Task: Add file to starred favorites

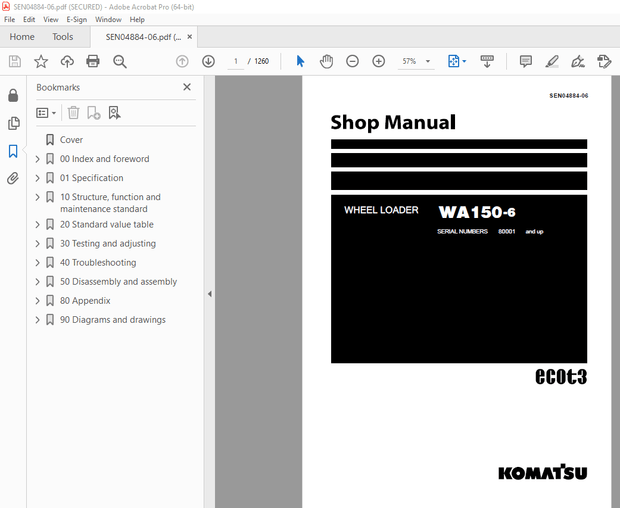Action: point(41,61)
